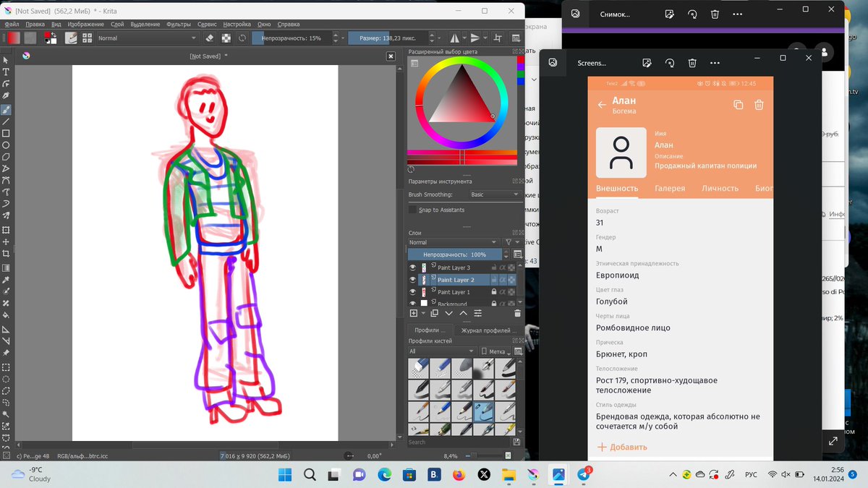
Task: Move the layer down in stack
Action: click(449, 313)
